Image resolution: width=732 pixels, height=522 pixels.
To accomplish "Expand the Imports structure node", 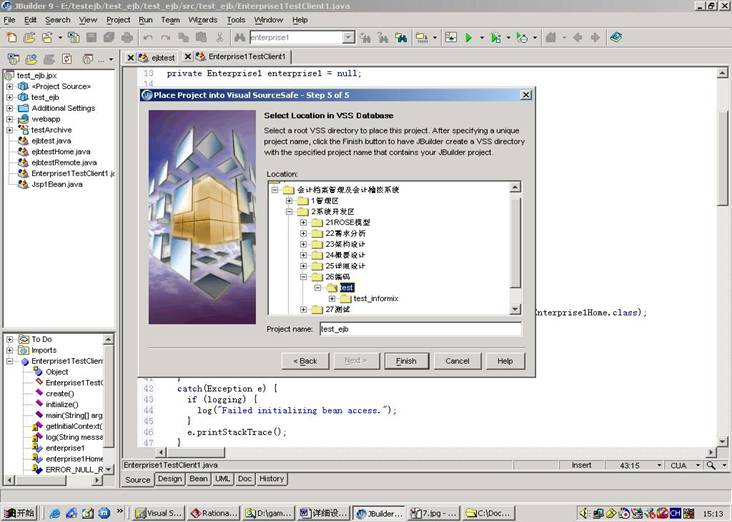I will [9, 350].
